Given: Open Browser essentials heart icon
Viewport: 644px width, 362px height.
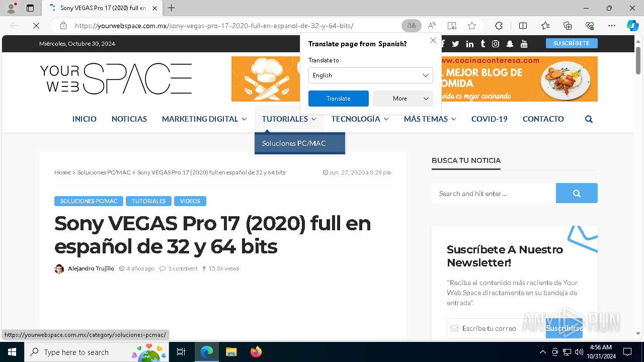Looking at the screenshot, I should (x=590, y=26).
